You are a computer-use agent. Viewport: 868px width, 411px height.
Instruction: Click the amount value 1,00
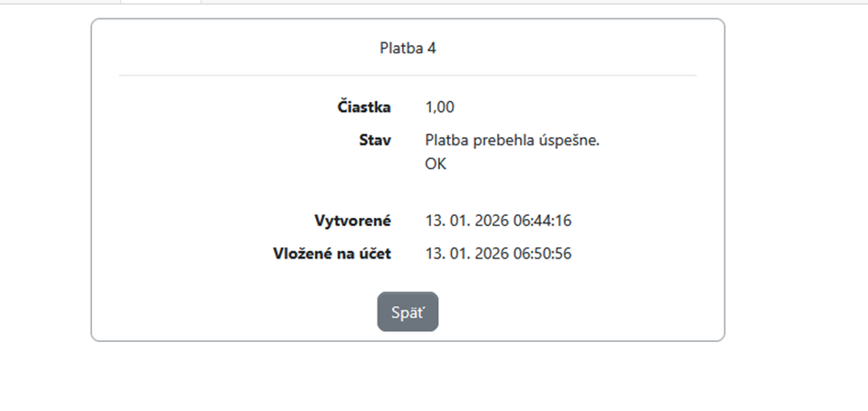(440, 108)
